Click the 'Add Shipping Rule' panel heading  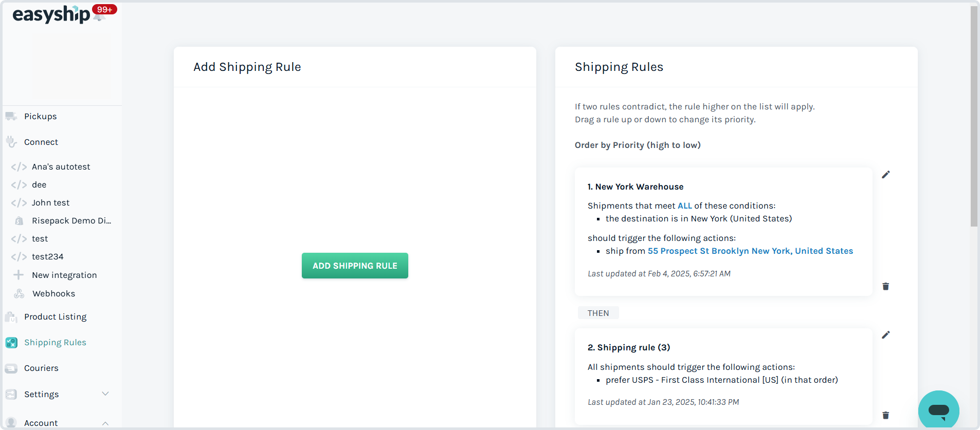tap(247, 67)
